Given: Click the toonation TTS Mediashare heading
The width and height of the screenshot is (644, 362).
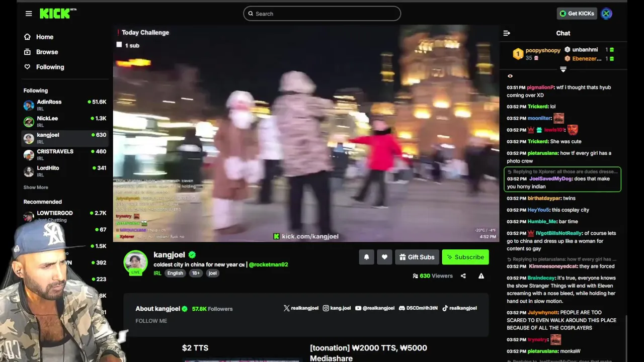Looking at the screenshot, I should [x=368, y=353].
